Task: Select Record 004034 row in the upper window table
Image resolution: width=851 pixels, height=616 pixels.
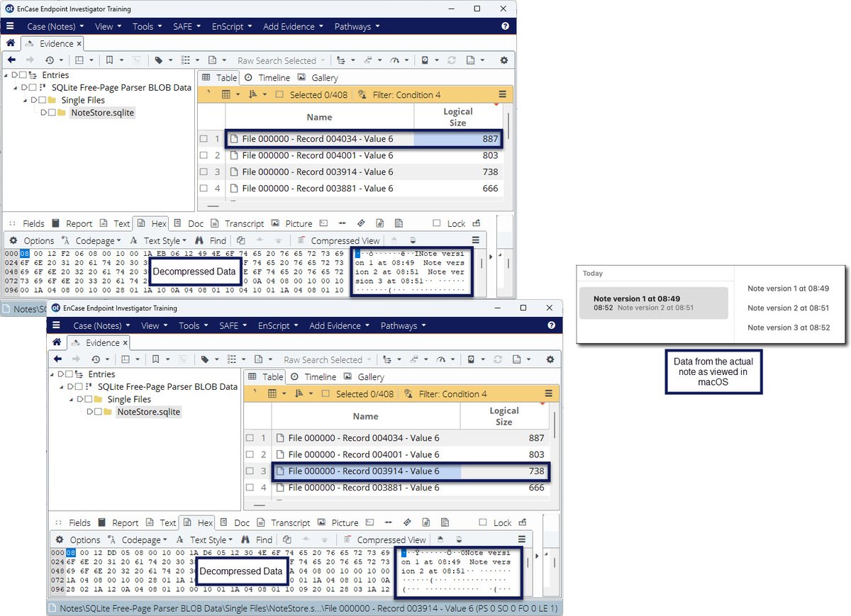Action: point(364,139)
